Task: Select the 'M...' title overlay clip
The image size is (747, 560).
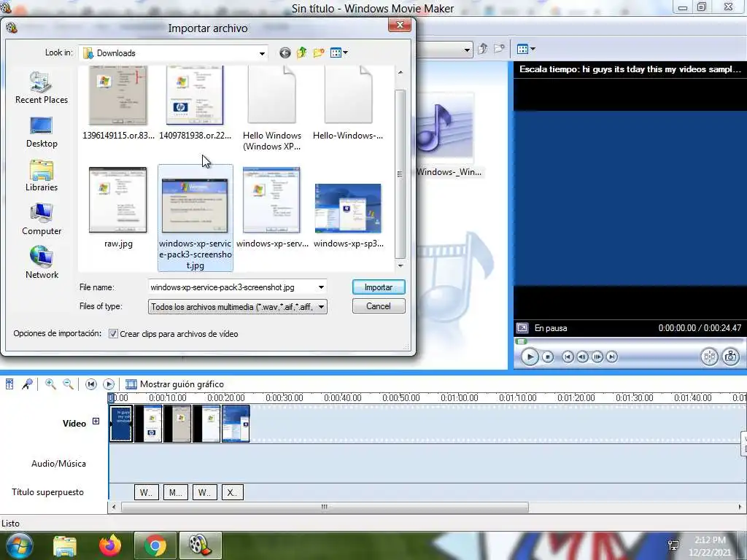Action: tap(176, 492)
